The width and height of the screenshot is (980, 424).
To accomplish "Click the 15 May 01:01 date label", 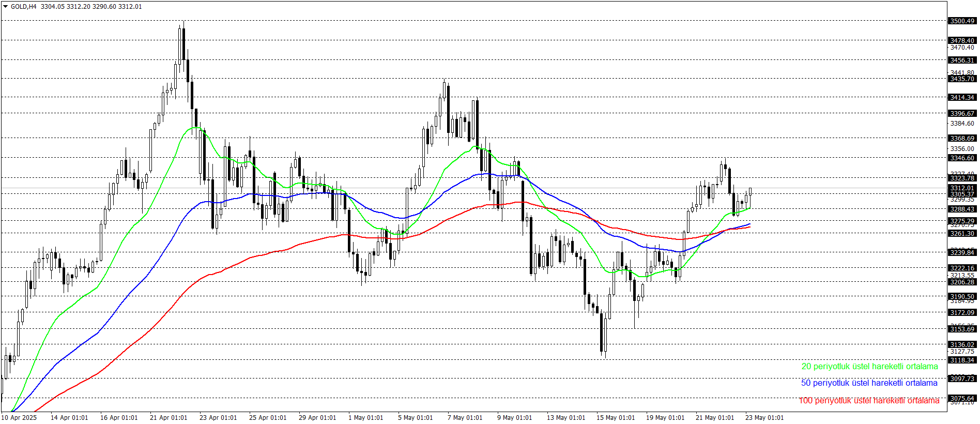I will click(616, 418).
